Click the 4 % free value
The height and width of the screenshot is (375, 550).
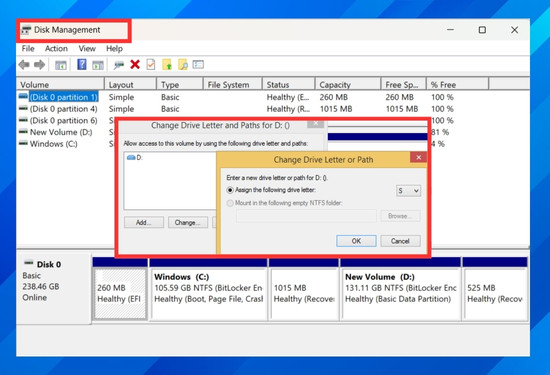[438, 144]
